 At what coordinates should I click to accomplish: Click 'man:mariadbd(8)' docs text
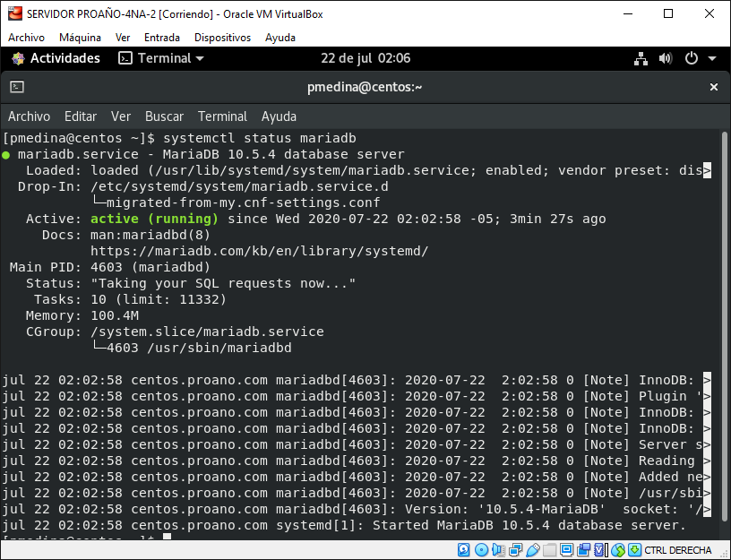tap(150, 235)
